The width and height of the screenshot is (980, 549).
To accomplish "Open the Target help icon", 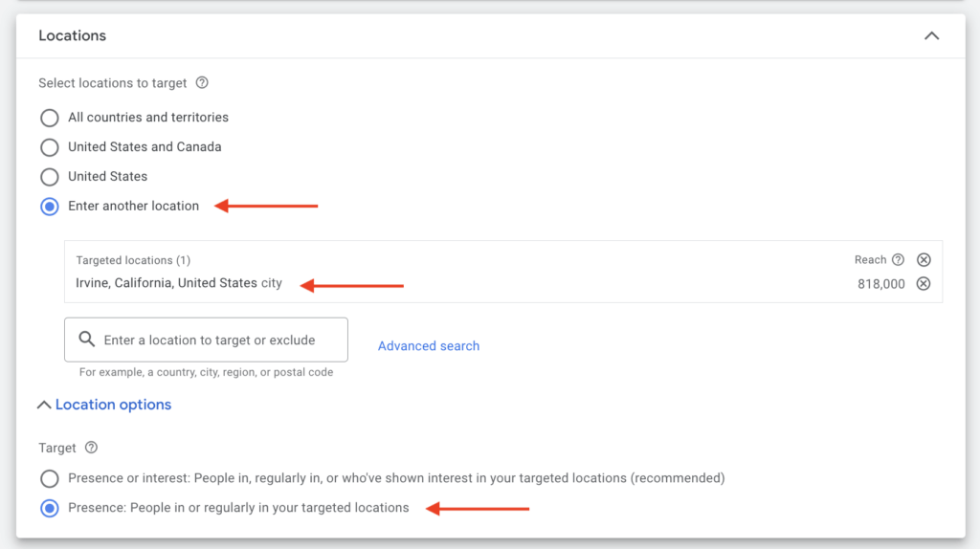I will (x=91, y=448).
